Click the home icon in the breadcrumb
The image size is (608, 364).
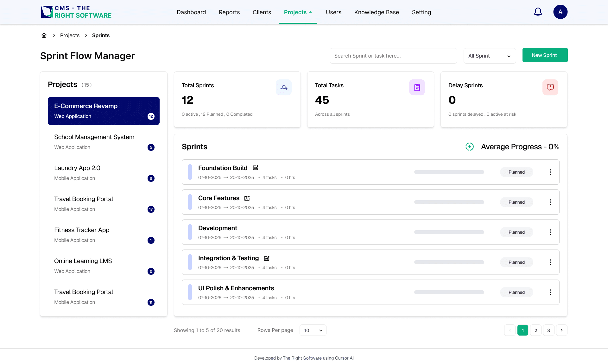(44, 35)
